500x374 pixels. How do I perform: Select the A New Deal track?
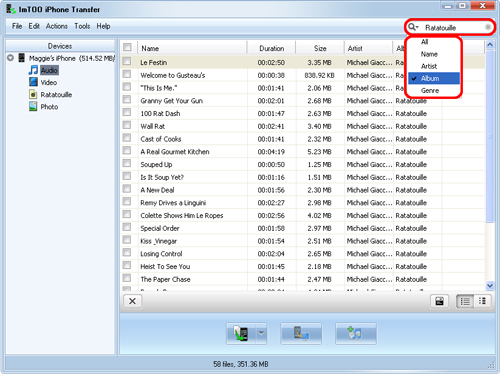[x=157, y=190]
